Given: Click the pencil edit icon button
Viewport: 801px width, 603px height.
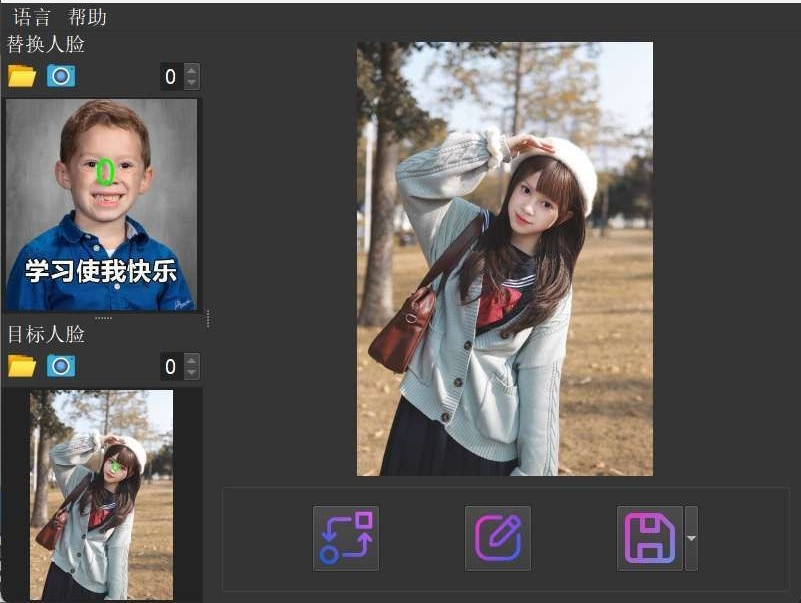Looking at the screenshot, I should point(498,538).
